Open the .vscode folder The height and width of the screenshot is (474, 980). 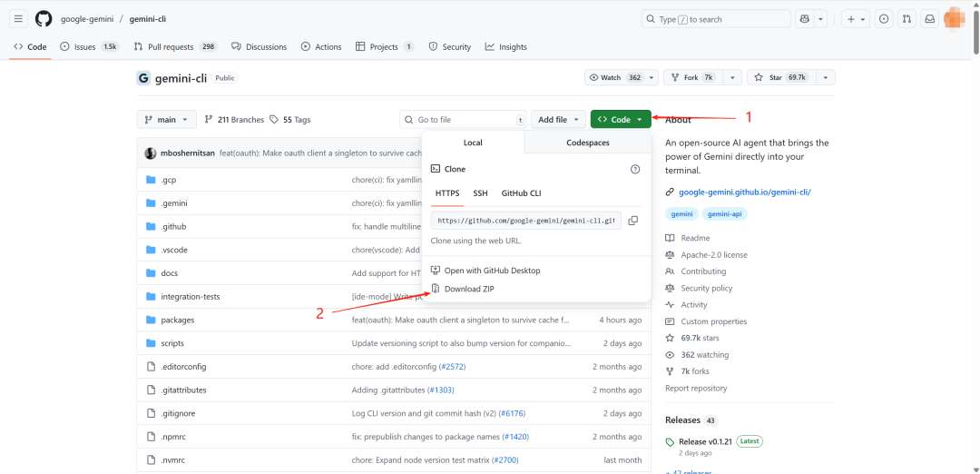[x=174, y=250]
